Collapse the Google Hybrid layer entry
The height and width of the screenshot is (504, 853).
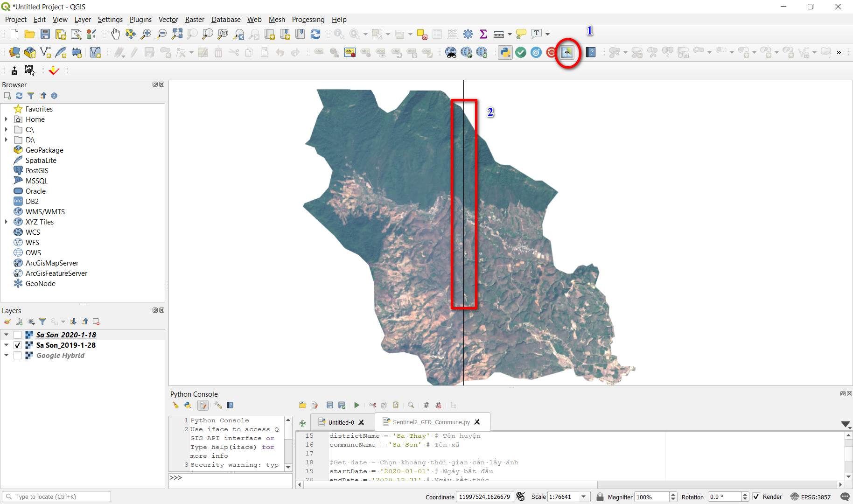click(x=6, y=356)
